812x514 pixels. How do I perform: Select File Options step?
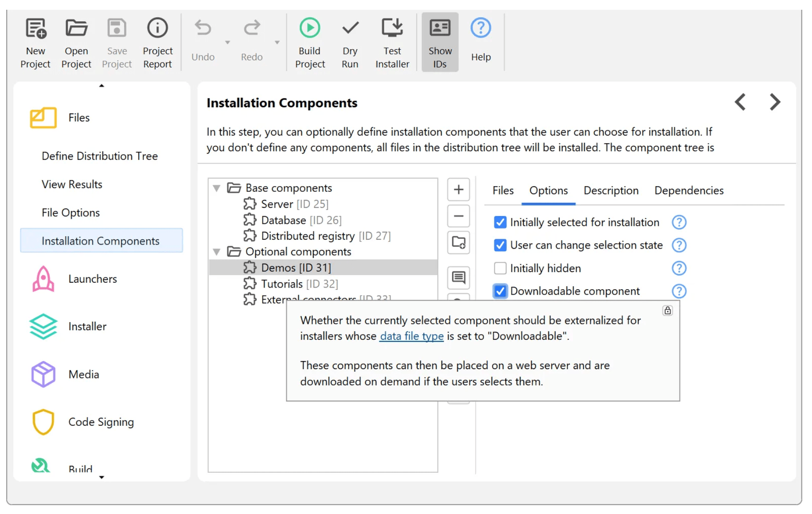tap(70, 213)
